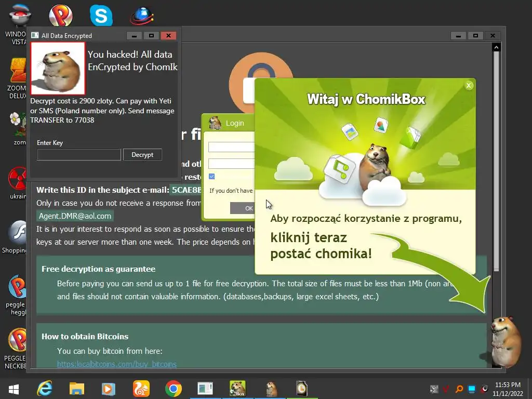Open the localbitcoins.com buy bitcoins link

[117, 364]
